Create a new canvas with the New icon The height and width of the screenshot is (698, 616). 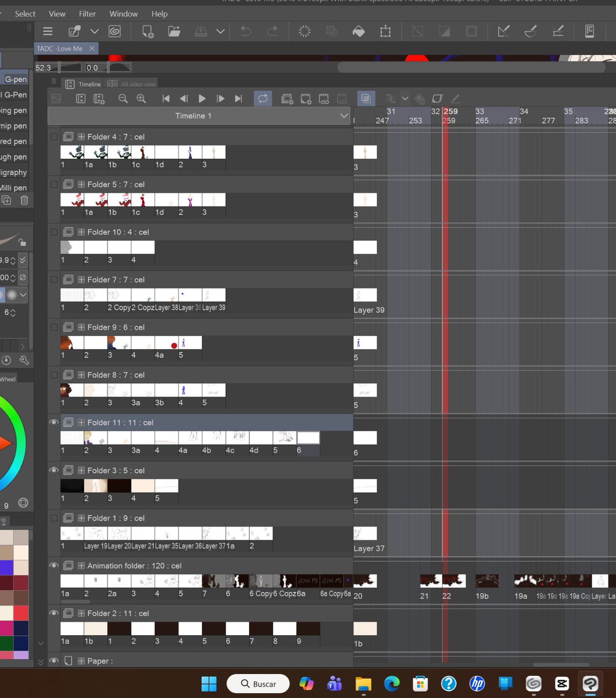[x=148, y=31]
